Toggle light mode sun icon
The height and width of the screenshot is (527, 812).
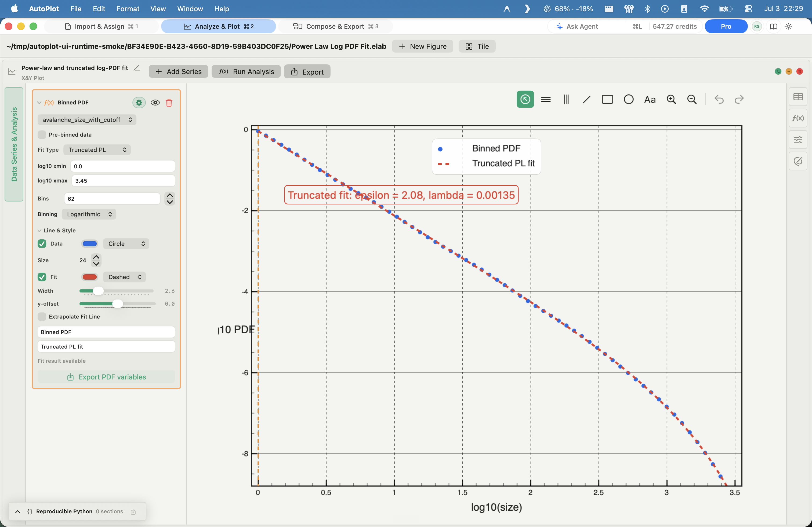tap(788, 26)
